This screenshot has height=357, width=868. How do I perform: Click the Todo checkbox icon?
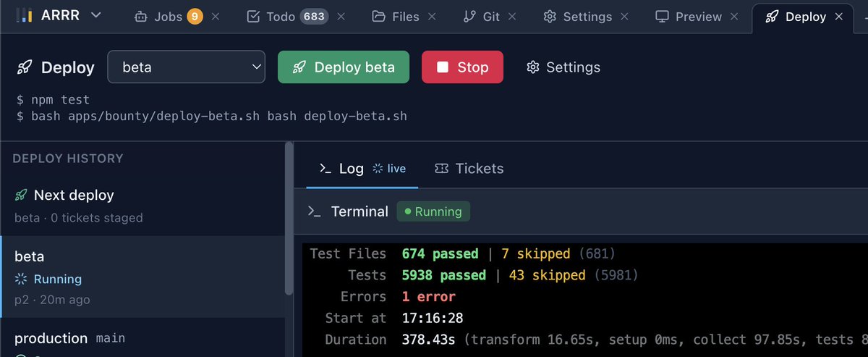[x=253, y=16]
